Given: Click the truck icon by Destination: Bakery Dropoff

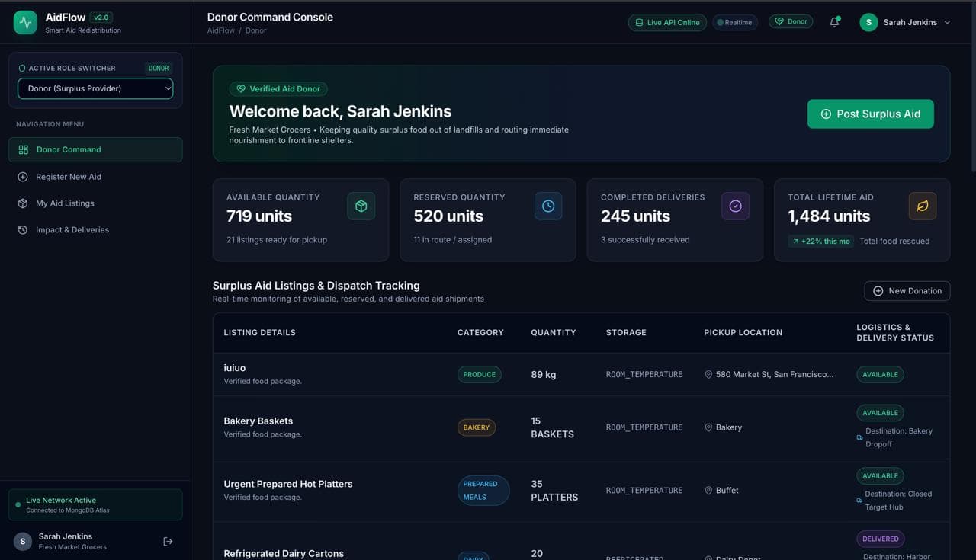Looking at the screenshot, I should click(860, 437).
